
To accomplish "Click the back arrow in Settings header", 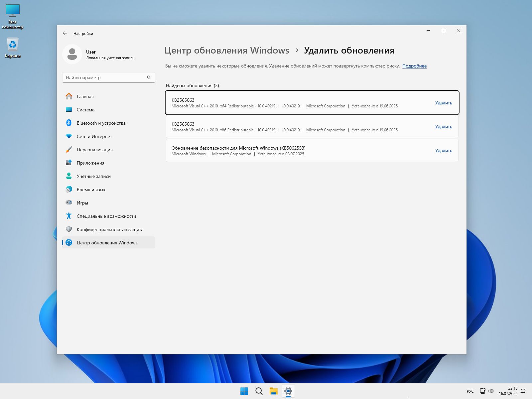I will coord(65,33).
